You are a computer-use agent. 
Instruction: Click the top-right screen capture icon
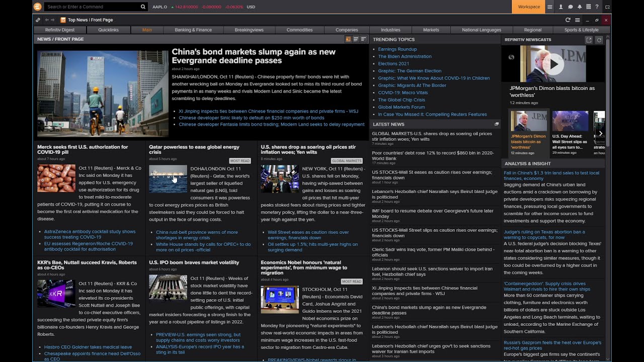pos(608,7)
